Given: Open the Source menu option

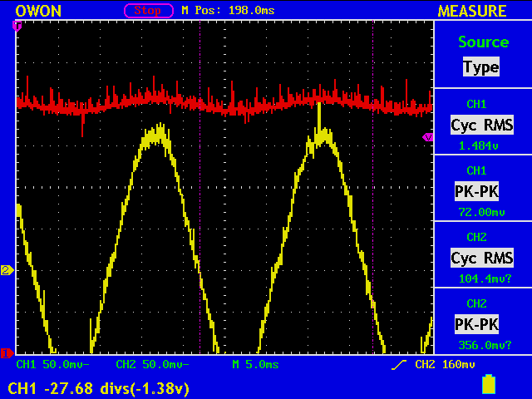Looking at the screenshot, I should [x=484, y=42].
